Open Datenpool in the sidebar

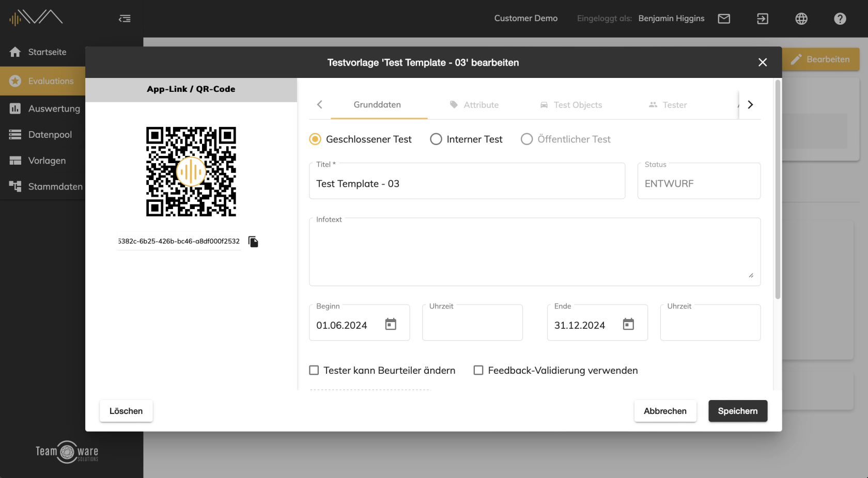point(50,134)
